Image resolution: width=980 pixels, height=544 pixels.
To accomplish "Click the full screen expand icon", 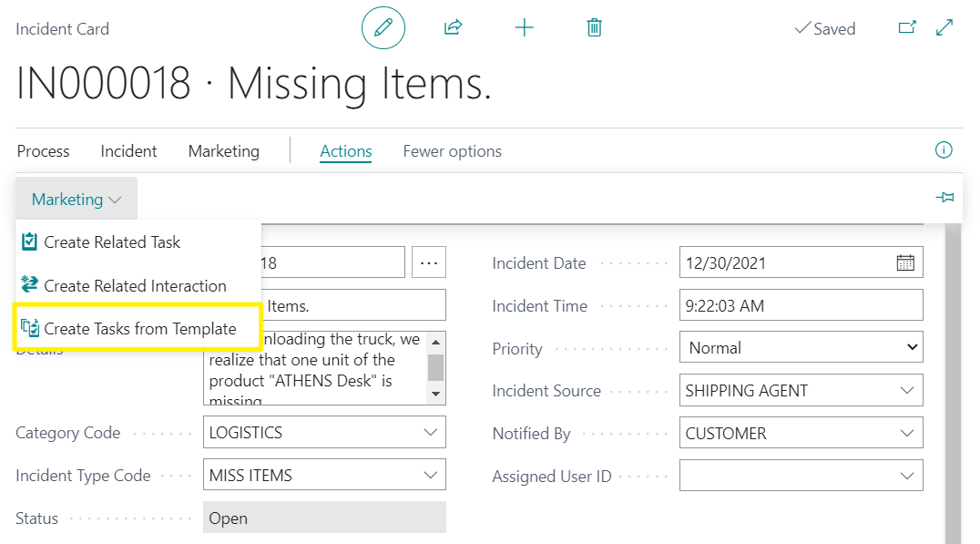I will (944, 27).
